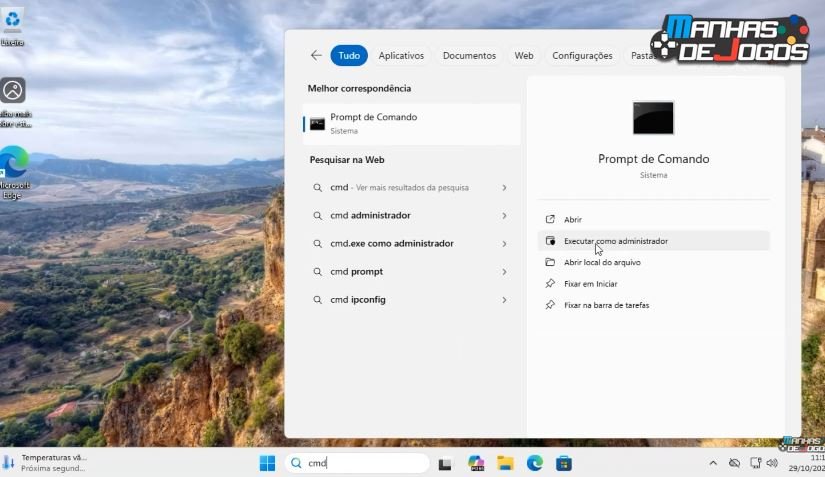Image resolution: width=825 pixels, height=477 pixels.
Task: Open Microsoft Store from the taskbar
Action: point(564,463)
